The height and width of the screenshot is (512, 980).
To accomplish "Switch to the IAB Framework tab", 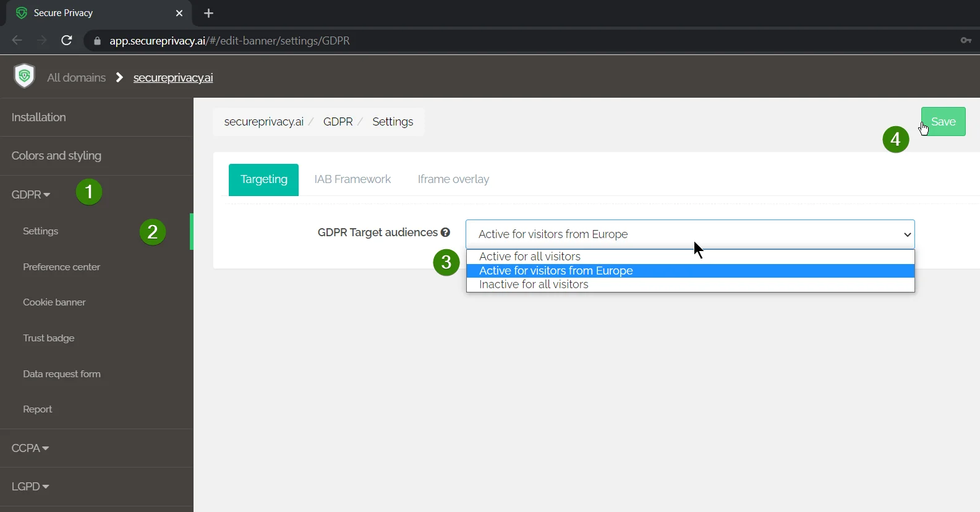I will point(352,179).
